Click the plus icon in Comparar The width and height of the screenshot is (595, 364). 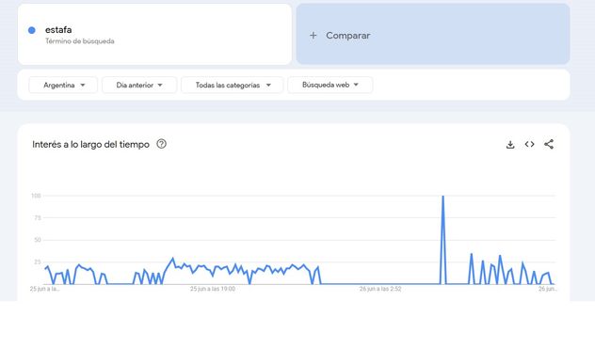pos(314,35)
